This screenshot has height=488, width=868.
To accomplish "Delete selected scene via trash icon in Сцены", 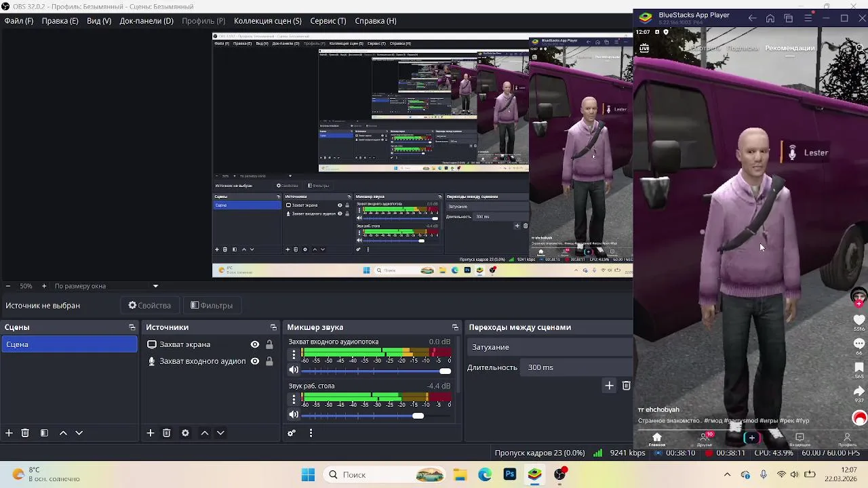I will pyautogui.click(x=25, y=433).
